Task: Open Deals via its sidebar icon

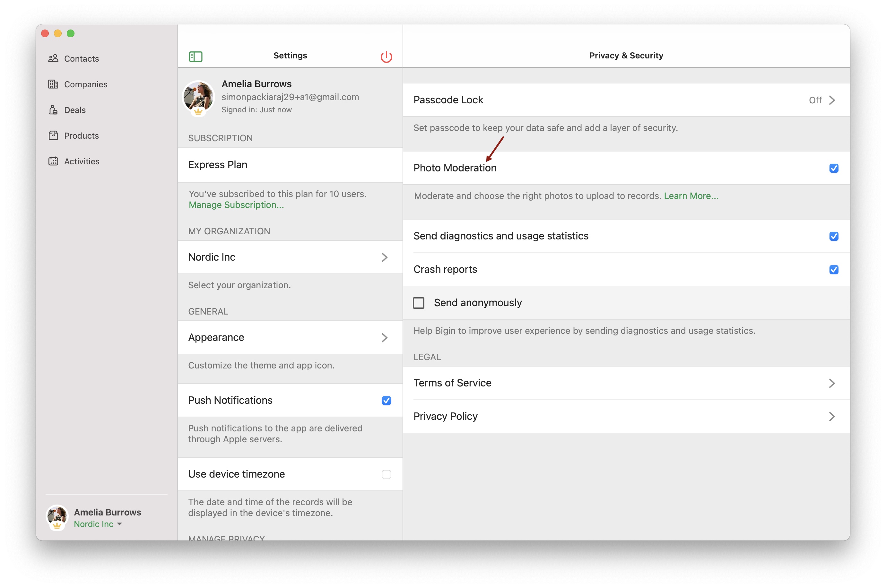Action: [x=53, y=109]
